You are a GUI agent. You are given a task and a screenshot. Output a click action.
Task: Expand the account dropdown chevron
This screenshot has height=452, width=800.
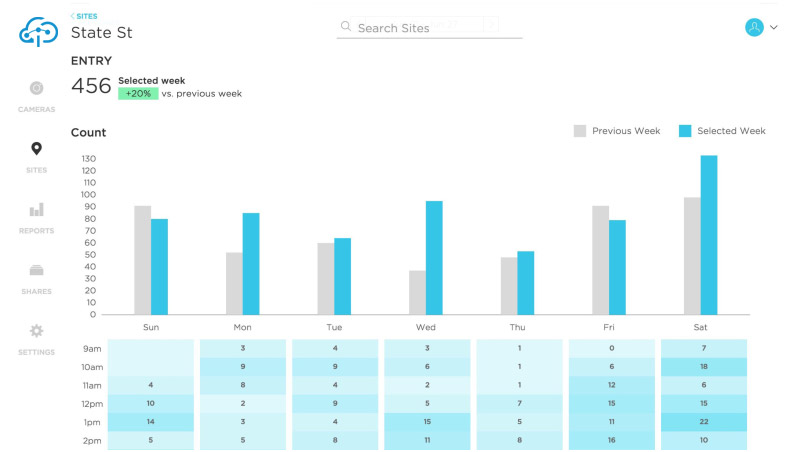[774, 28]
